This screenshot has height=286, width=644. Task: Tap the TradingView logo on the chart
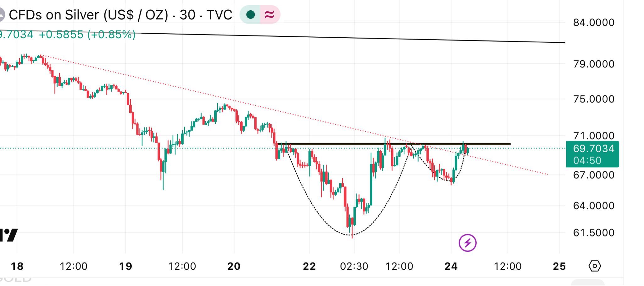click(8, 235)
